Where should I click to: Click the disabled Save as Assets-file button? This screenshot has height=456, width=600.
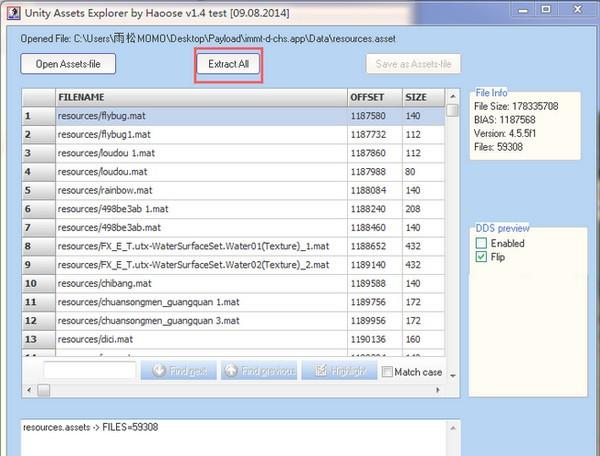pos(413,64)
